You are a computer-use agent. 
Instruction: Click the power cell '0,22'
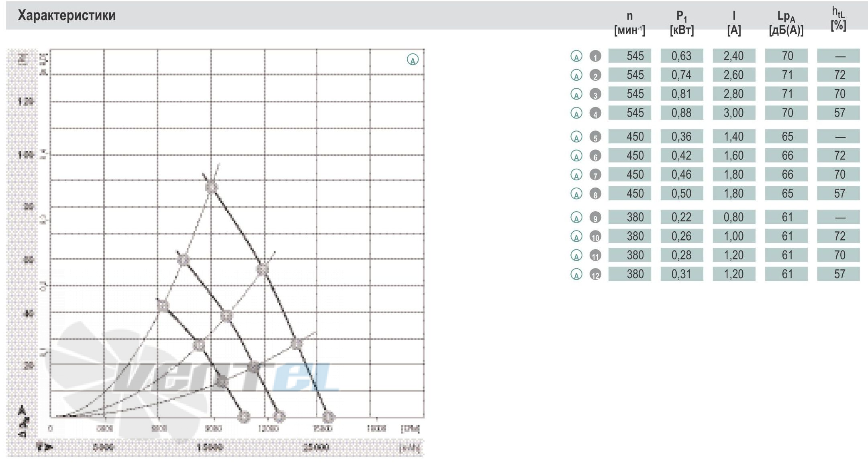[682, 217]
